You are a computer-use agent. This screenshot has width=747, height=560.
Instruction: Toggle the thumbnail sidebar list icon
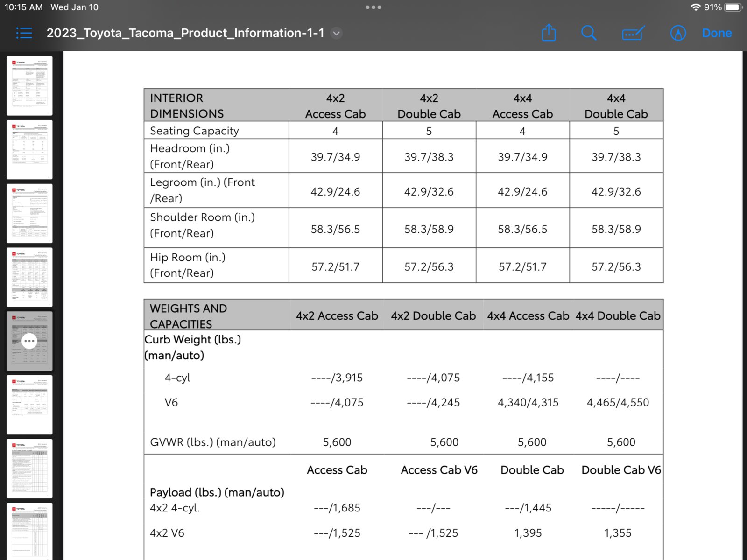tap(24, 33)
